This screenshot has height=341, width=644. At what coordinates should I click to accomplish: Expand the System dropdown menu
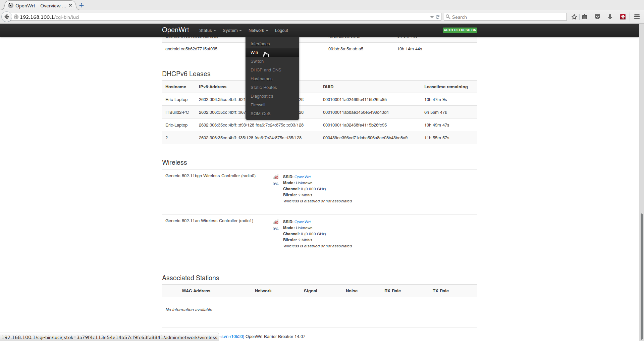[x=232, y=31]
